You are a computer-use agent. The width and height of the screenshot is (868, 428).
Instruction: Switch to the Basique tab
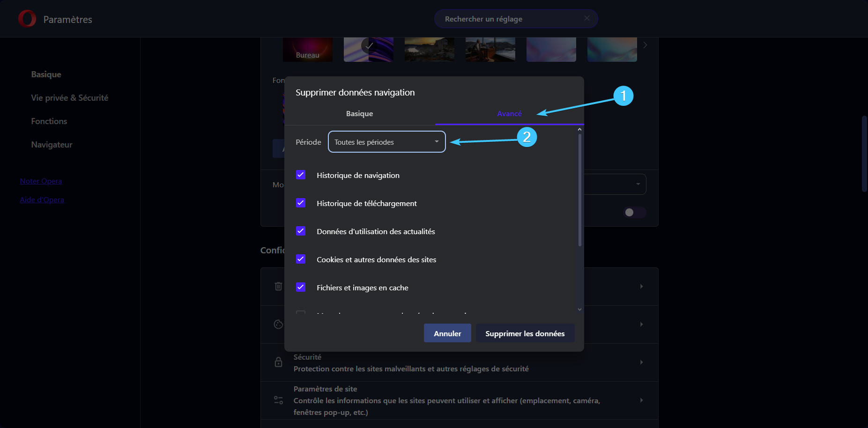[x=360, y=113]
